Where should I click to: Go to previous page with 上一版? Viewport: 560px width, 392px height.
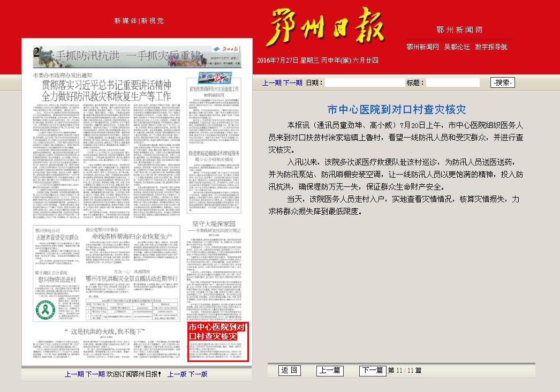coord(177,374)
